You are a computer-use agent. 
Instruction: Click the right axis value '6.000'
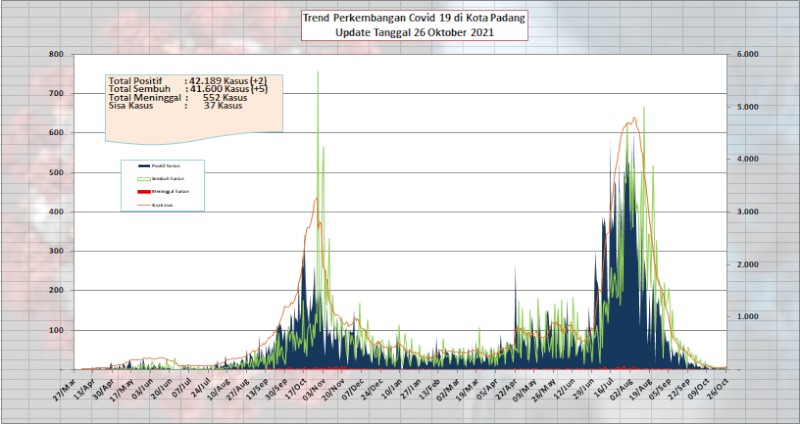click(x=748, y=54)
